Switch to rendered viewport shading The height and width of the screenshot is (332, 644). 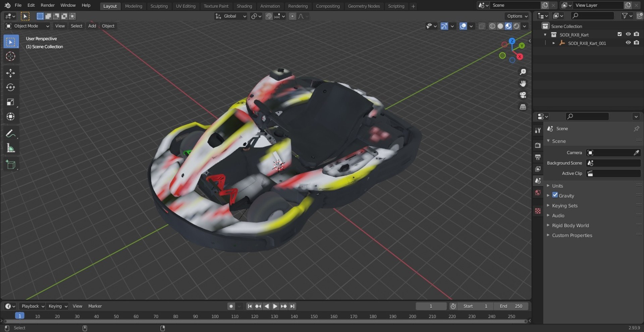click(x=517, y=26)
